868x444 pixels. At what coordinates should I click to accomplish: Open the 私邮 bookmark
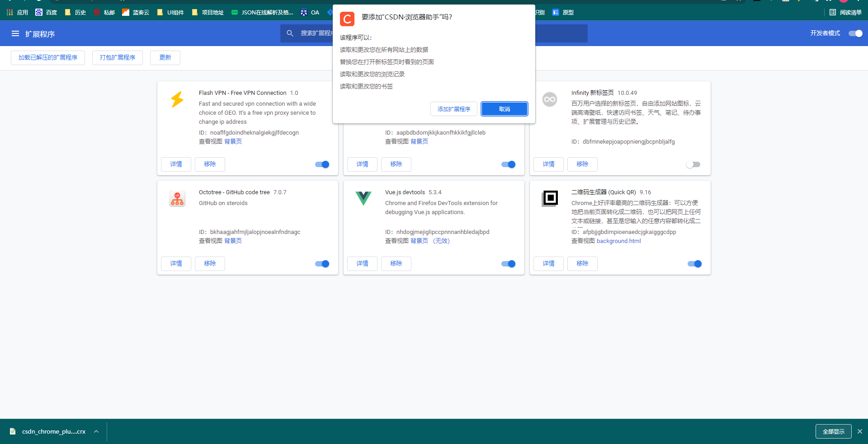tap(104, 12)
